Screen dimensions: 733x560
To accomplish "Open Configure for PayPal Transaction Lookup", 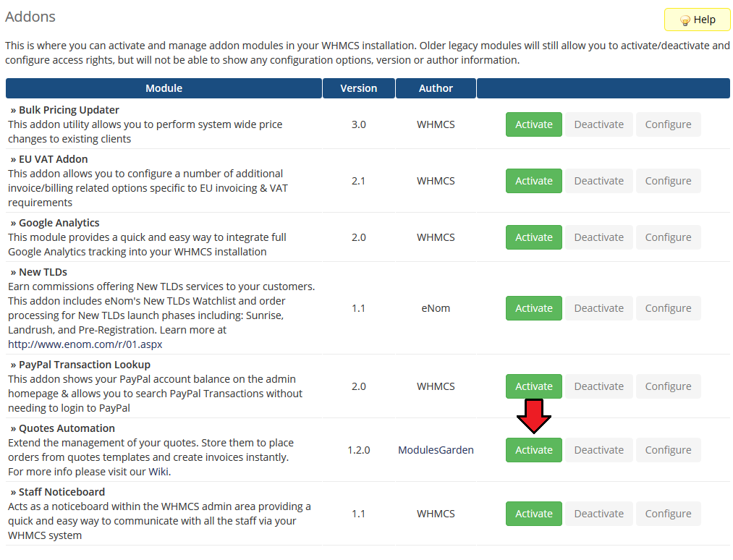I will 668,386.
